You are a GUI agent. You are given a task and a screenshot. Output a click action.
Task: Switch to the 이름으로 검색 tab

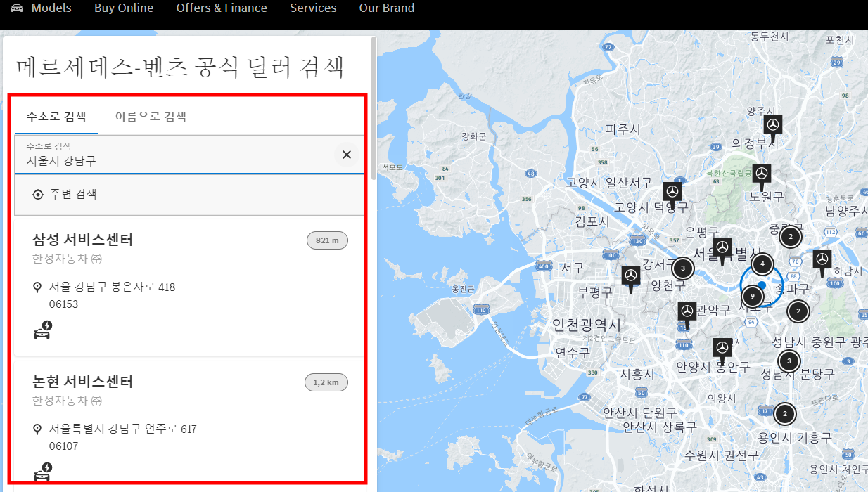point(151,117)
